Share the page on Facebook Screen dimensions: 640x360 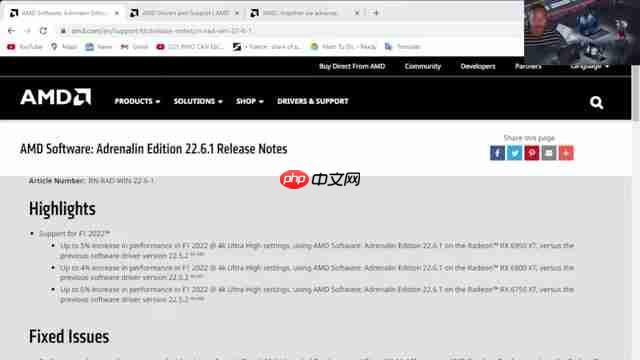[x=497, y=153]
